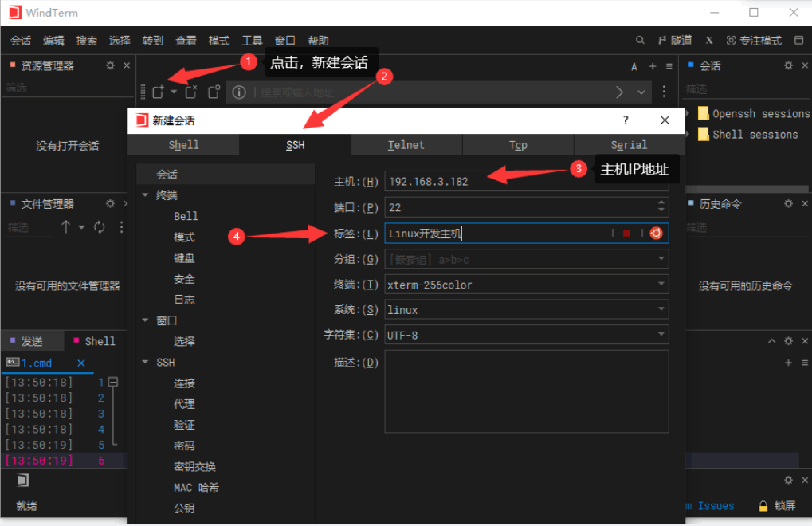Open the new session dropdown arrow
The width and height of the screenshot is (812, 526).
pyautogui.click(x=174, y=92)
